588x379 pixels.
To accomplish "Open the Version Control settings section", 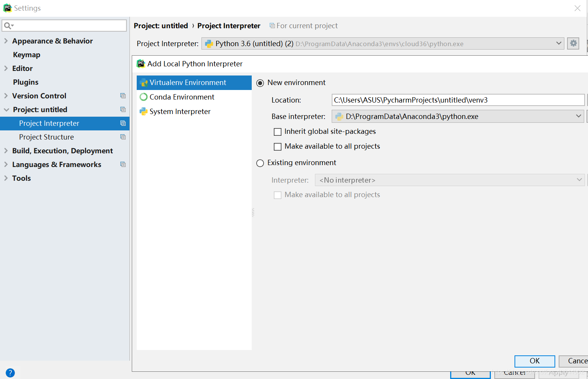I will pos(39,96).
